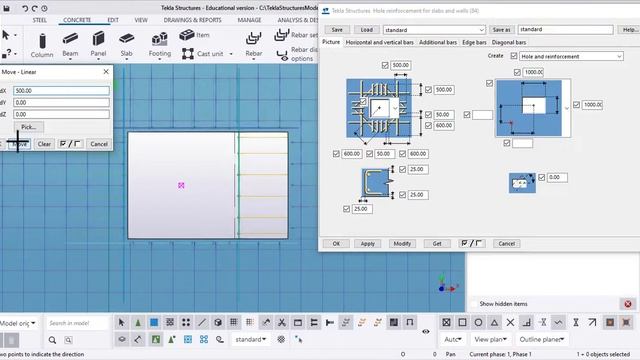Click the Get button
The width and height of the screenshot is (640, 360).
(437, 244)
